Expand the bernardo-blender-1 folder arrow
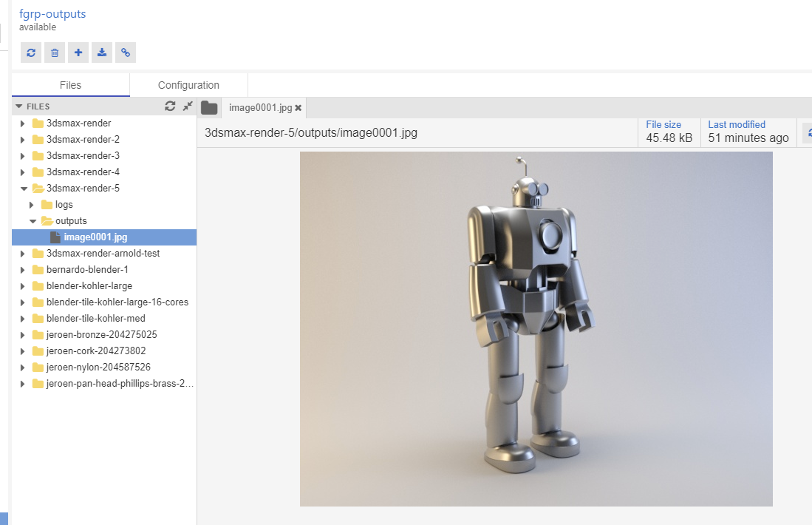This screenshot has width=812, height=525. click(22, 270)
